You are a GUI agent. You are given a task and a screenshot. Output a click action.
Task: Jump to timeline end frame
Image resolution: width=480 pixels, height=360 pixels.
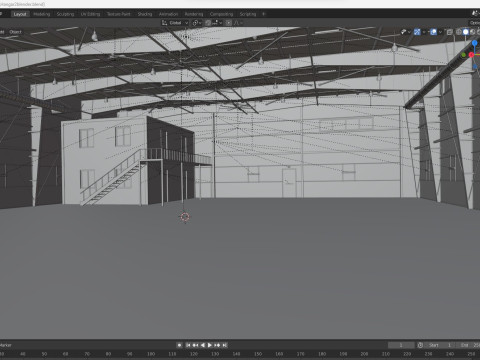(x=225, y=345)
